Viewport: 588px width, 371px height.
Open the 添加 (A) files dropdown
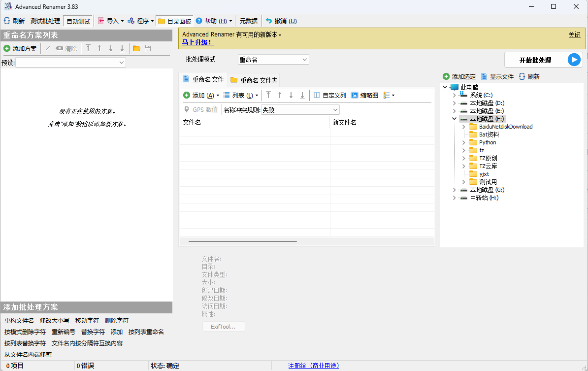(x=201, y=95)
